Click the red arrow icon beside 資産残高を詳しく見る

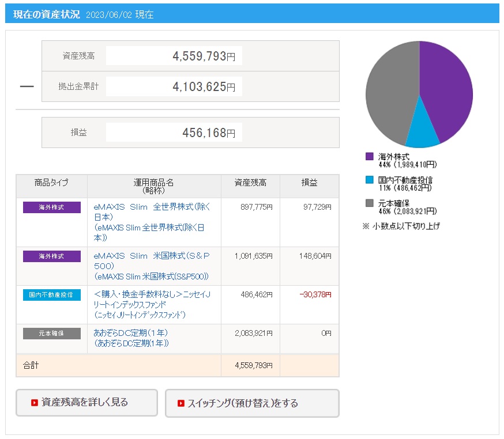tap(34, 403)
